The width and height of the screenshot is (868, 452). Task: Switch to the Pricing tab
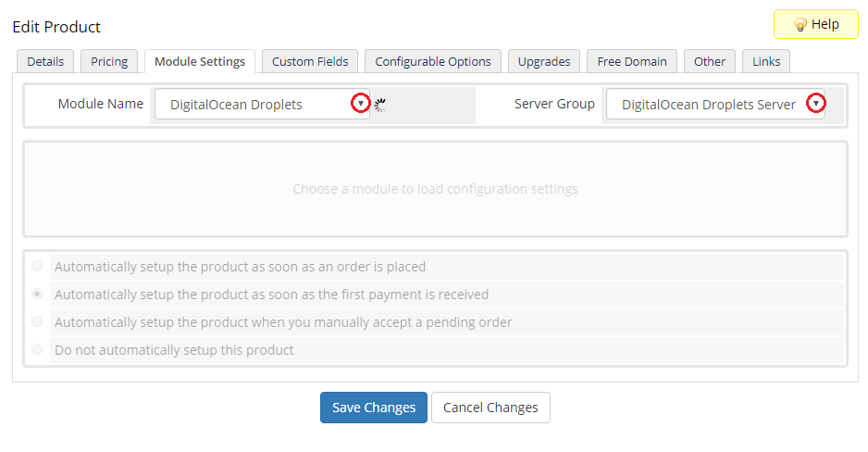[109, 61]
